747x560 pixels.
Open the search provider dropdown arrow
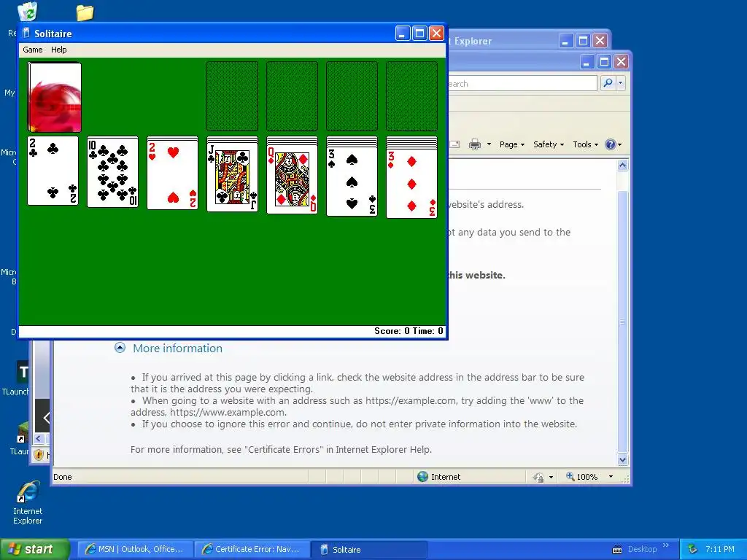[x=620, y=83]
